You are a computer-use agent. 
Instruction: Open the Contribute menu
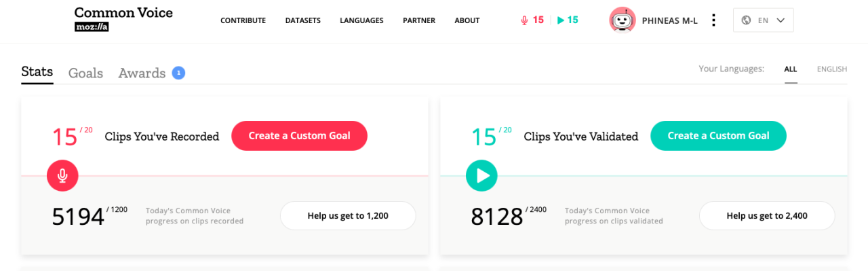[x=243, y=20]
